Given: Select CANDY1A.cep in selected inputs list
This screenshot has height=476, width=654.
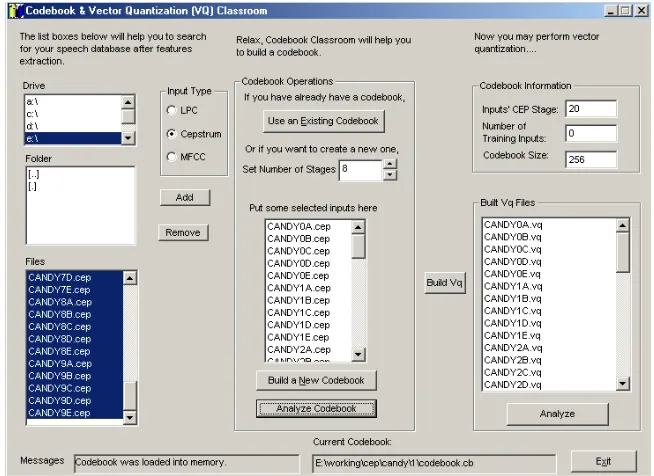Looking at the screenshot, I should [x=308, y=288].
